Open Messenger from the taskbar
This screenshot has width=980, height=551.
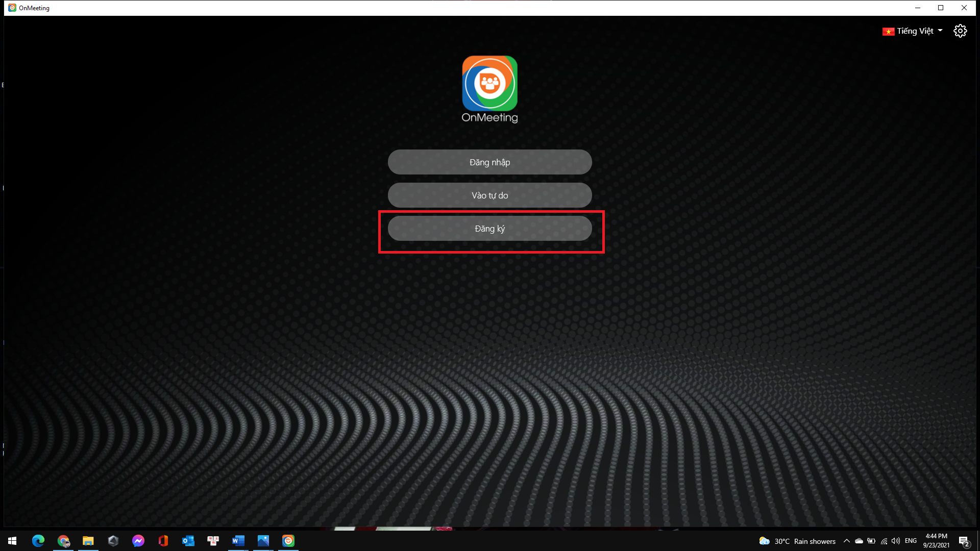[138, 541]
